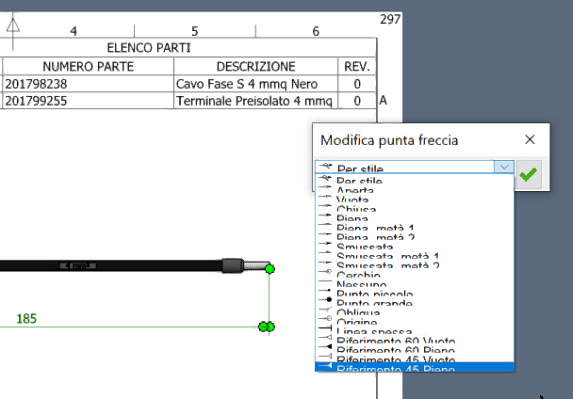Viewport: 573px width, 399px height.
Task: Choose the Origine arrowhead option
Action: (x=414, y=322)
